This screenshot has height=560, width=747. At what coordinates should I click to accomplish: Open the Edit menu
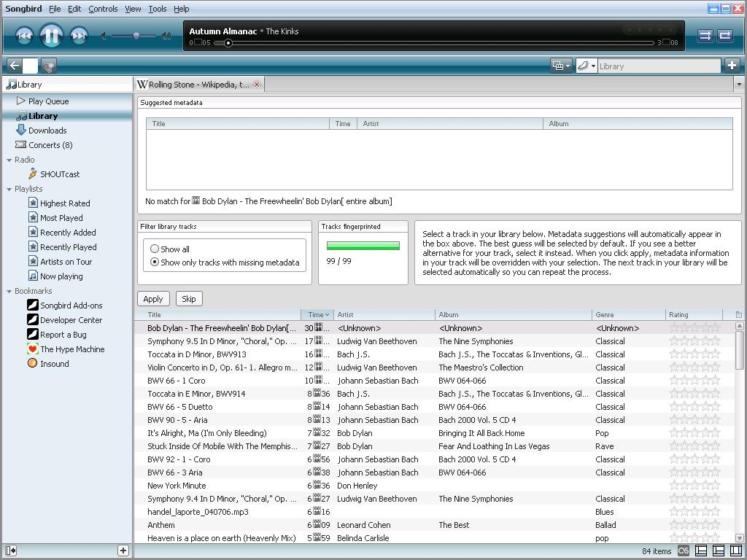[74, 9]
